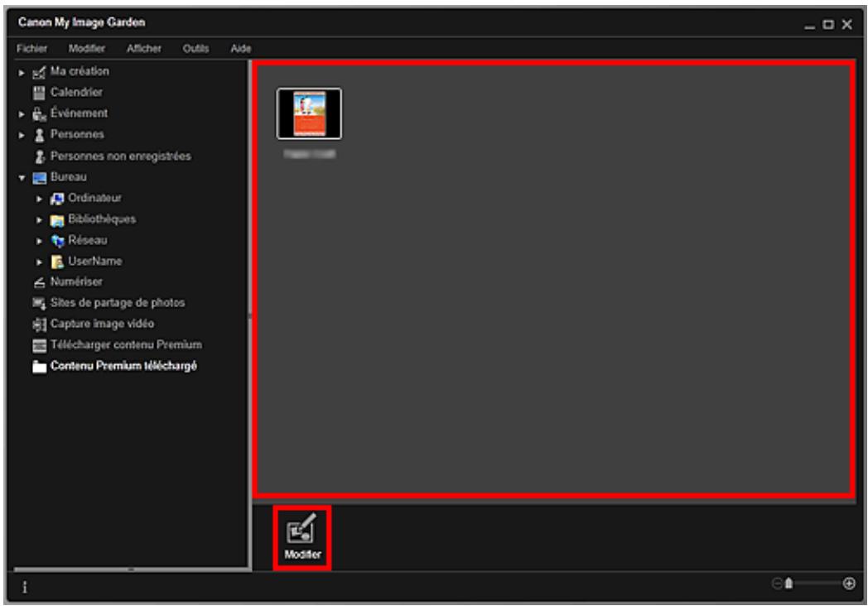The image size is (868, 606).
Task: Open the Fichier menu
Action: [x=31, y=49]
